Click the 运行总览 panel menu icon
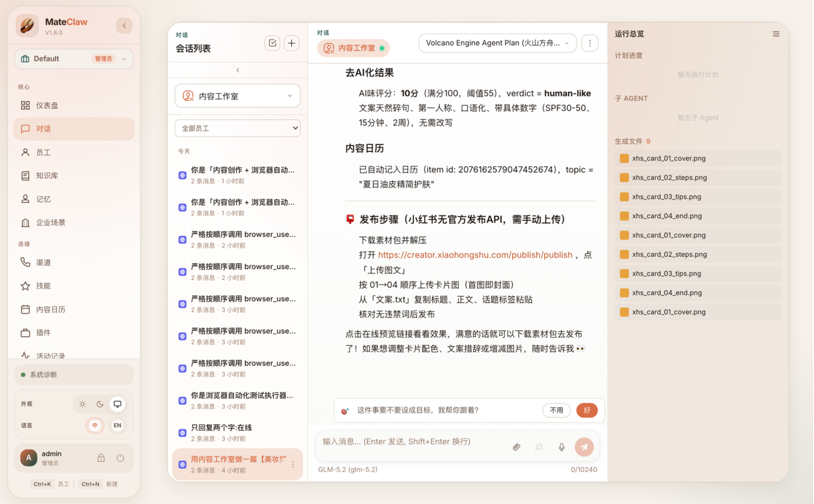 tap(776, 34)
